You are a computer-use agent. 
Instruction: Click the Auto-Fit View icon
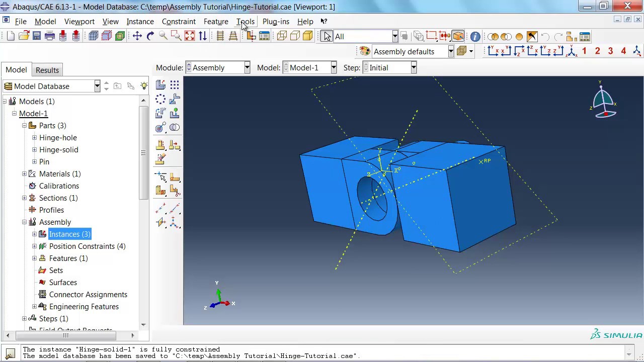[189, 36]
